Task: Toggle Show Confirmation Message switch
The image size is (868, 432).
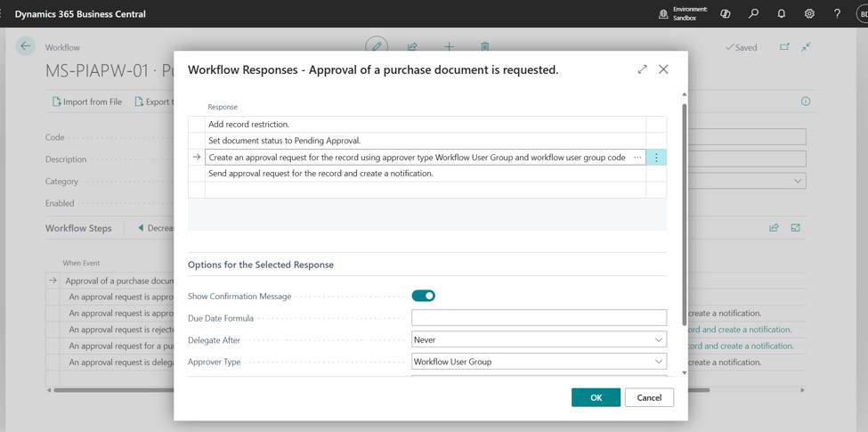Action: 424,296
